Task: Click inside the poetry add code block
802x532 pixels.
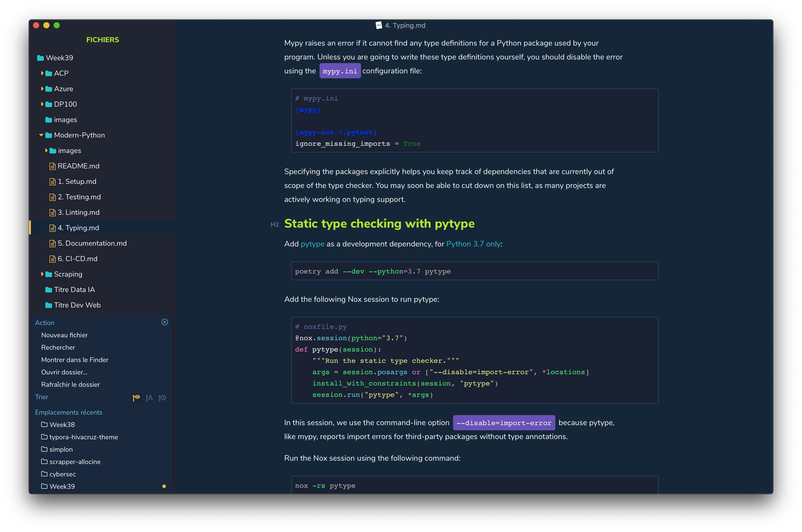Action: (x=475, y=271)
